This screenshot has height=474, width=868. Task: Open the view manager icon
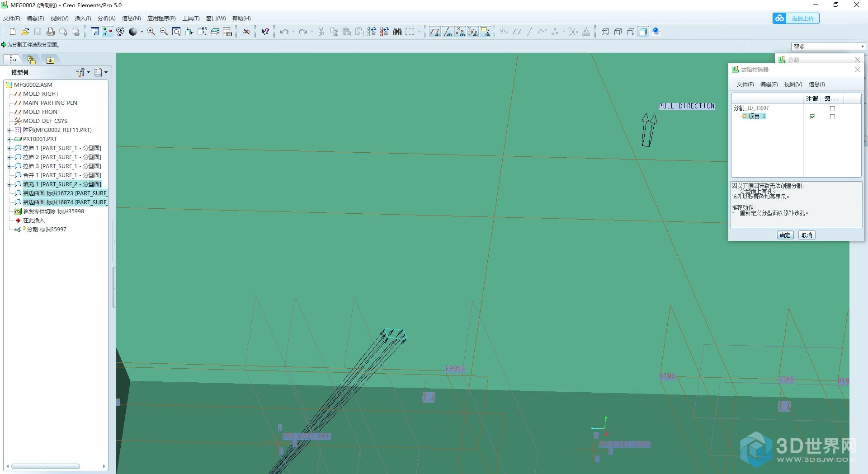(227, 32)
